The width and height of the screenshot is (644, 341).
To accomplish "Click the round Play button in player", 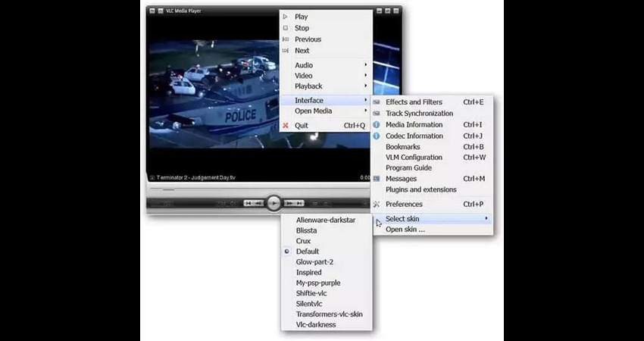I will (x=274, y=203).
